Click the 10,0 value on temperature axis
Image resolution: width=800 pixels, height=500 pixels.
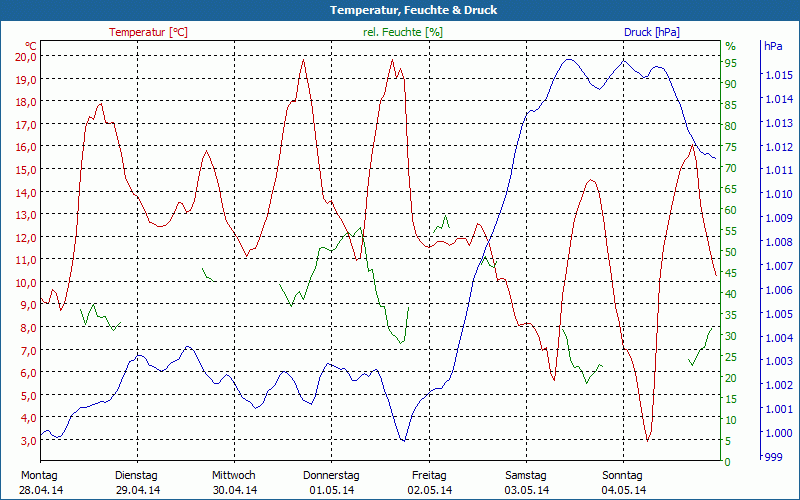point(26,282)
